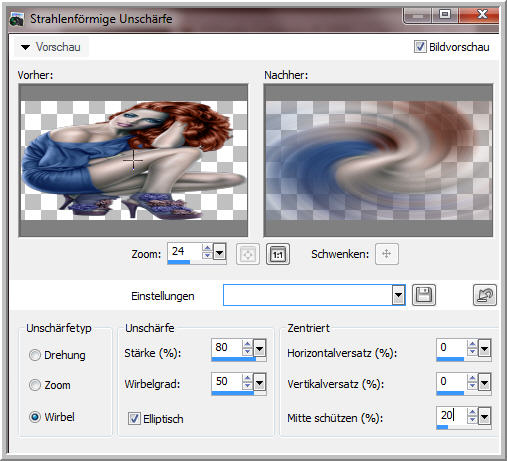507x461 pixels.
Task: Save preset with the floppy disk icon
Action: pyautogui.click(x=424, y=295)
